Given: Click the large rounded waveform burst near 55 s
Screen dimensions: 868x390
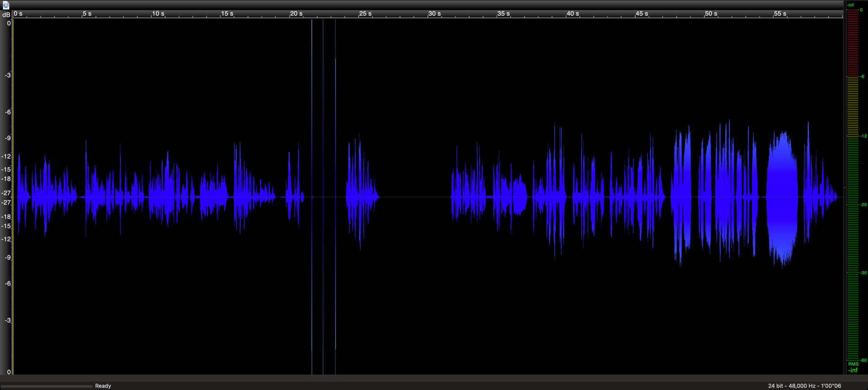Looking at the screenshot, I should [782, 197].
